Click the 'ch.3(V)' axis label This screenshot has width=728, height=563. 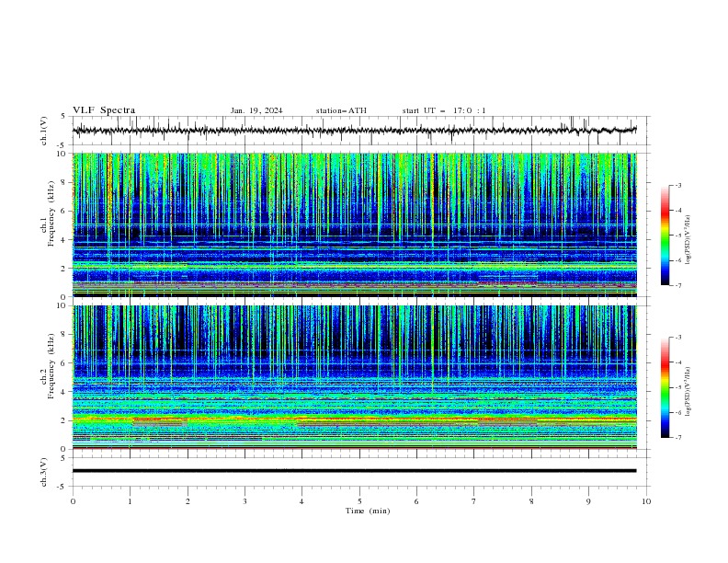tap(44, 473)
